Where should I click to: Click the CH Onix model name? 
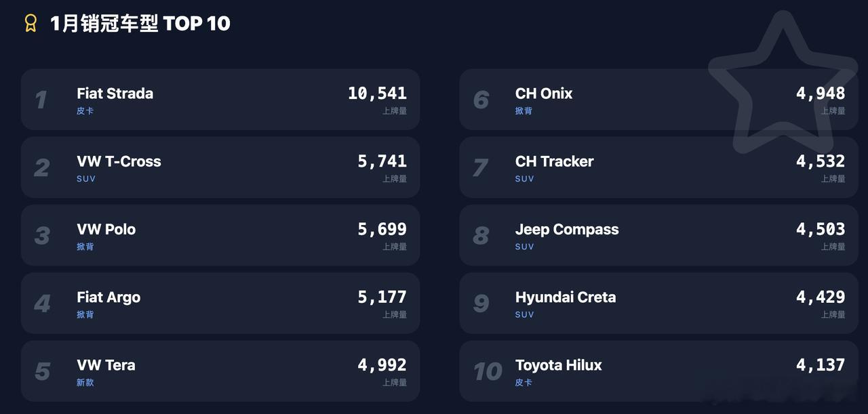tap(544, 94)
